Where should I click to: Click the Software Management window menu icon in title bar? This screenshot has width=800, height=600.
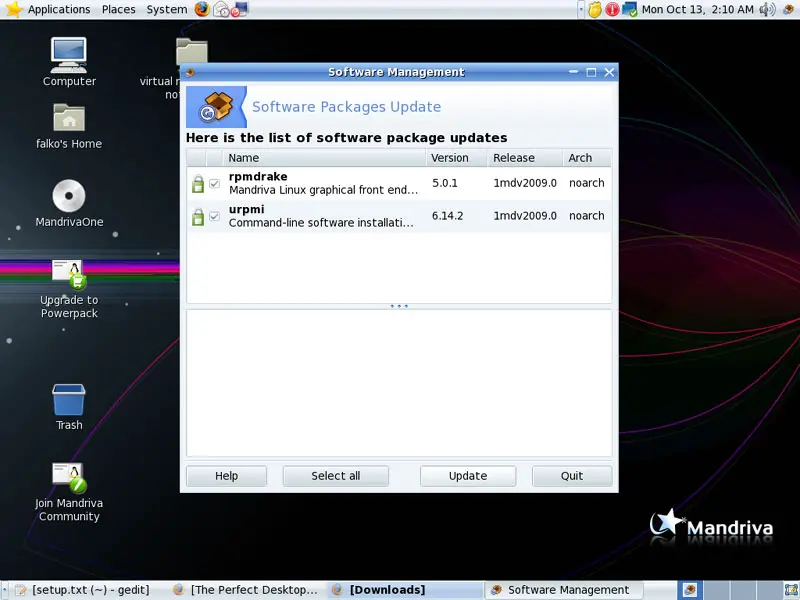click(x=190, y=72)
